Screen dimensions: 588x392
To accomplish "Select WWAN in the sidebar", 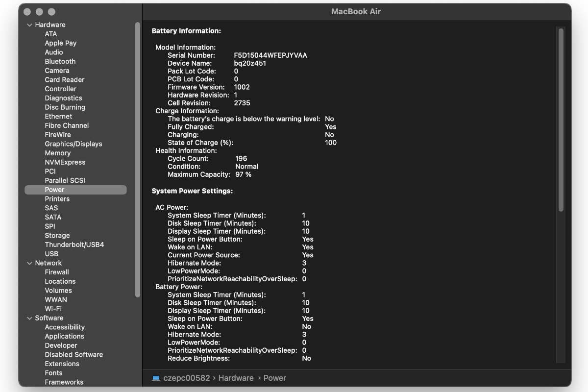I will [x=56, y=299].
